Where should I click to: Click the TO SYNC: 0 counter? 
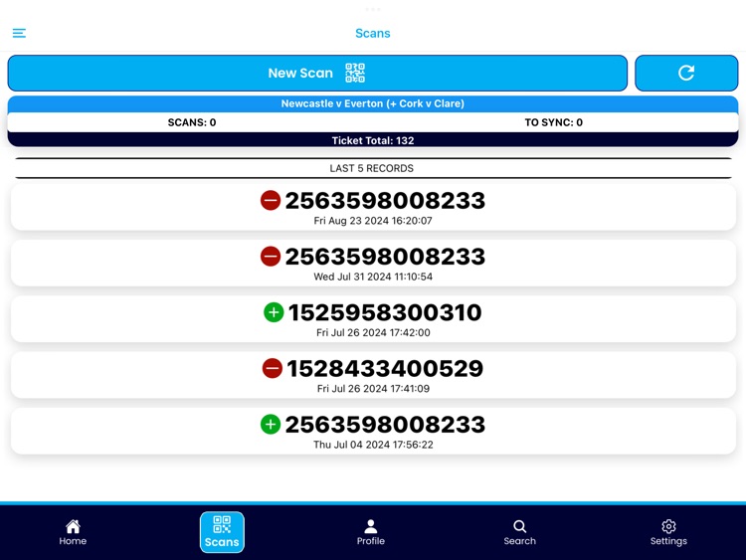tap(553, 122)
